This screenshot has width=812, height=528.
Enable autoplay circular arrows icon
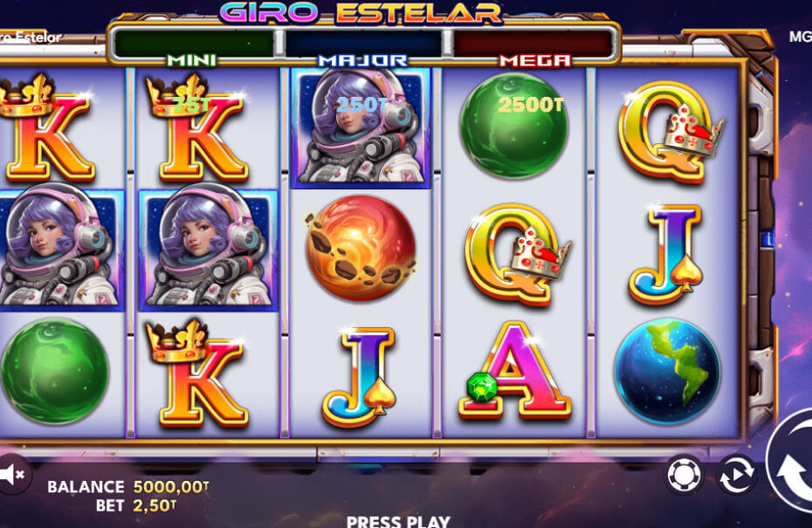coord(736,474)
